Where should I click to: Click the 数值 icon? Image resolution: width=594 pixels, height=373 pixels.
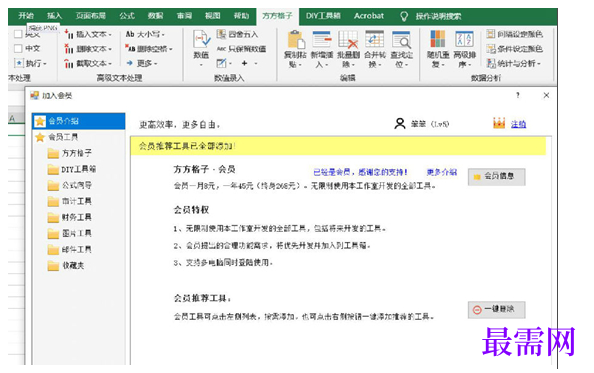tap(201, 39)
